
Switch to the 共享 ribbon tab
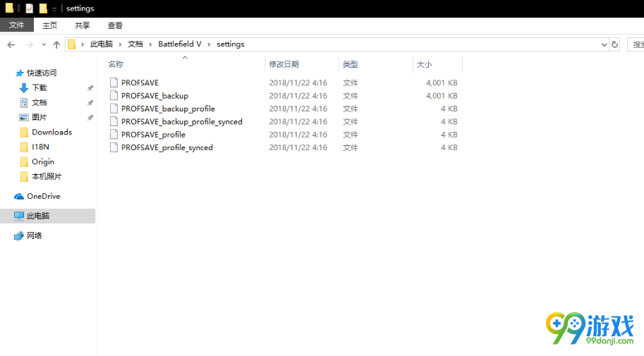tap(82, 25)
